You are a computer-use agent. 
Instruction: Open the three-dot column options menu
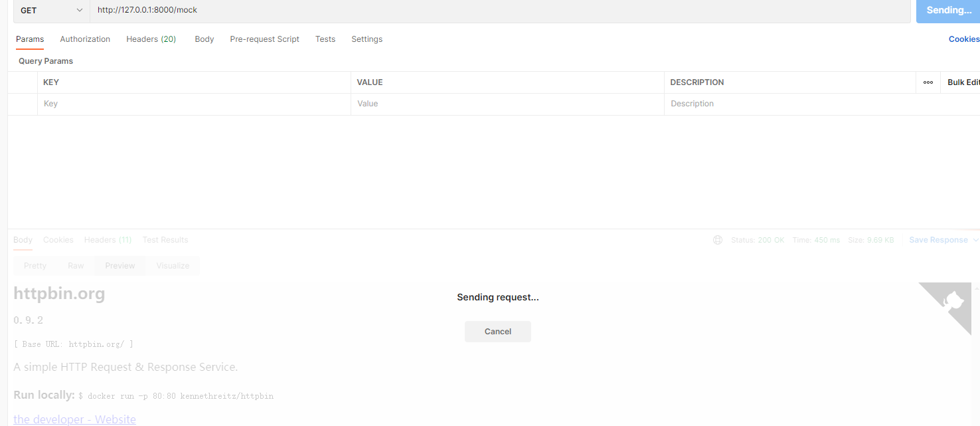(928, 82)
